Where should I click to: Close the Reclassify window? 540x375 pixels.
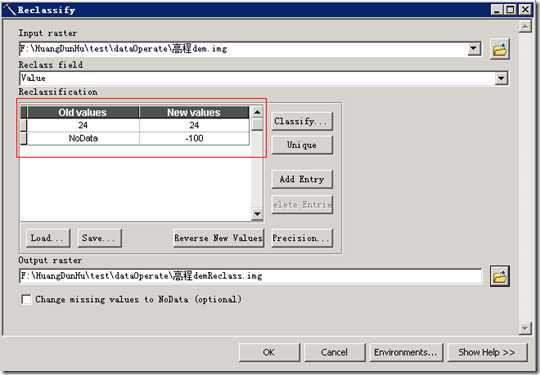(525, 10)
